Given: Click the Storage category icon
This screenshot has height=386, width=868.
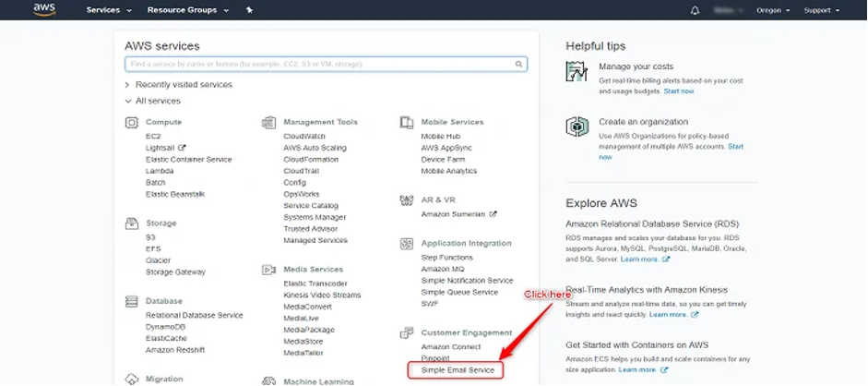Looking at the screenshot, I should 131,223.
